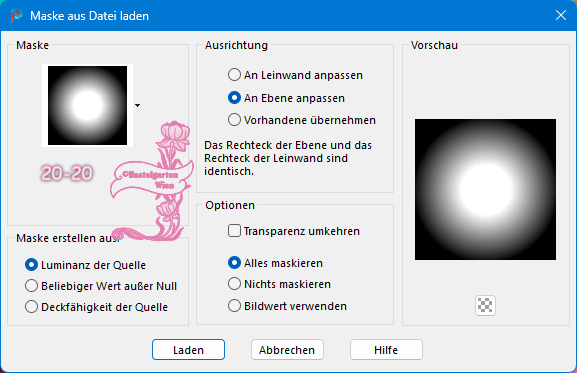Close the Maske aus Datei laden dialog
This screenshot has width=577, height=373.
pos(560,15)
